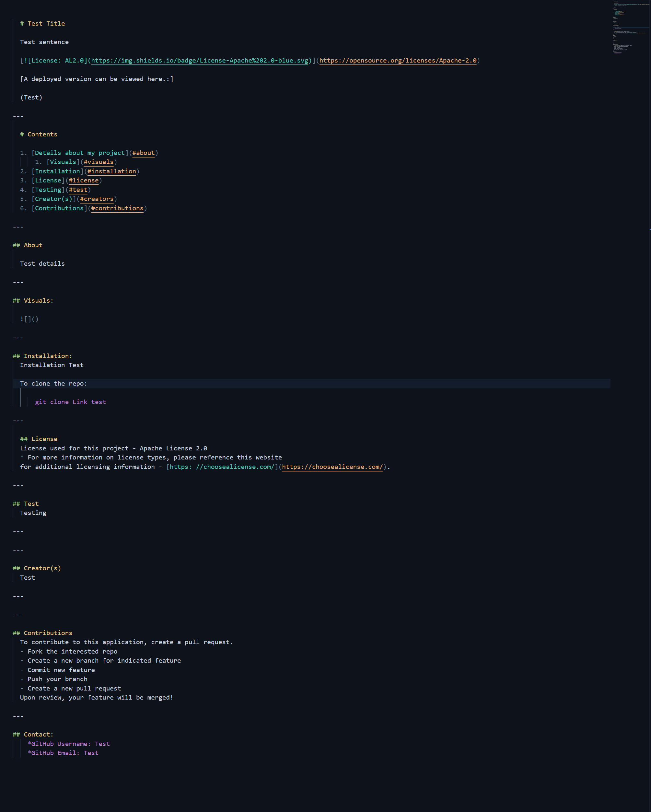
Task: Click the 'Installation Test' text
Action: [52, 365]
